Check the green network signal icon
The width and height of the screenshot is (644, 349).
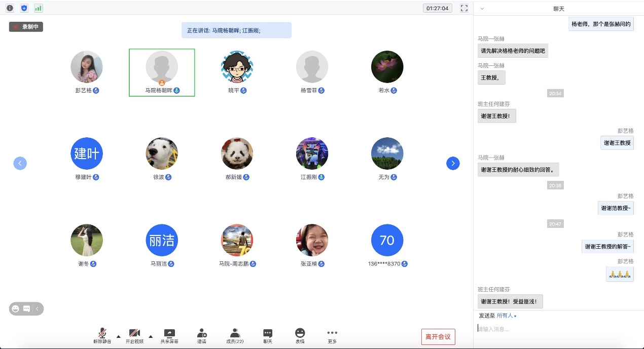tap(39, 8)
